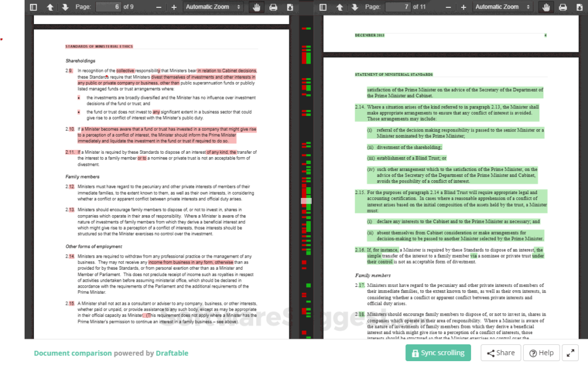Toggle the hand tool in the right viewer
The image size is (588, 365).
tap(546, 7)
